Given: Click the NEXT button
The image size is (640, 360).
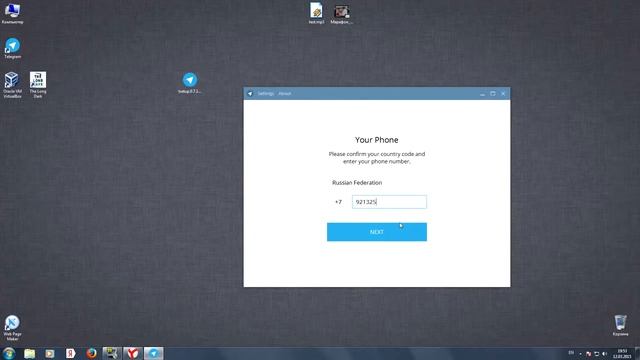Looking at the screenshot, I should [377, 232].
